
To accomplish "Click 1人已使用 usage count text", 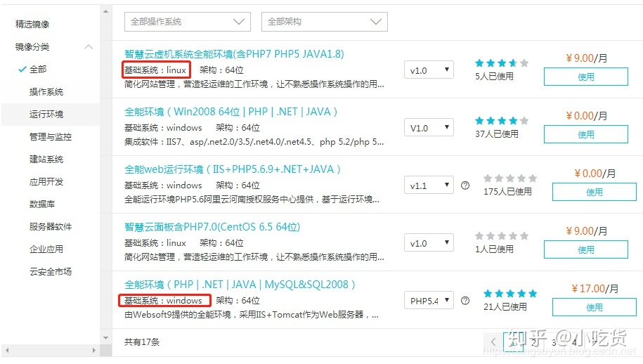I will pyautogui.click(x=494, y=249).
